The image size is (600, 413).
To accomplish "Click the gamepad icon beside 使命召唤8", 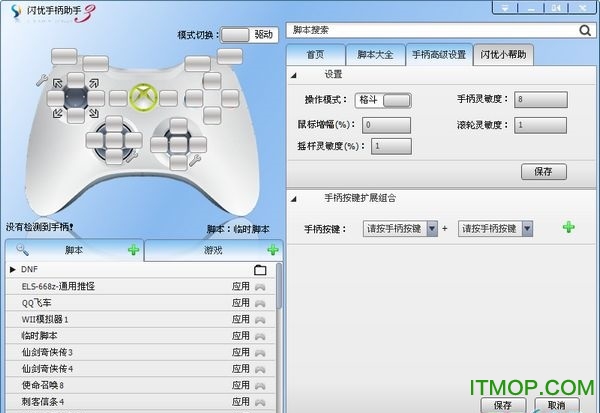I will tap(260, 385).
